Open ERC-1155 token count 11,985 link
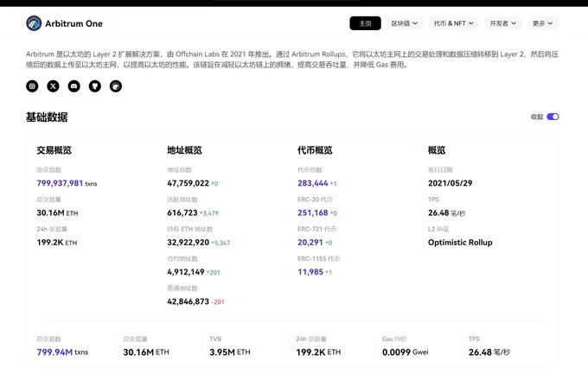This screenshot has height=380, width=588. [310, 272]
